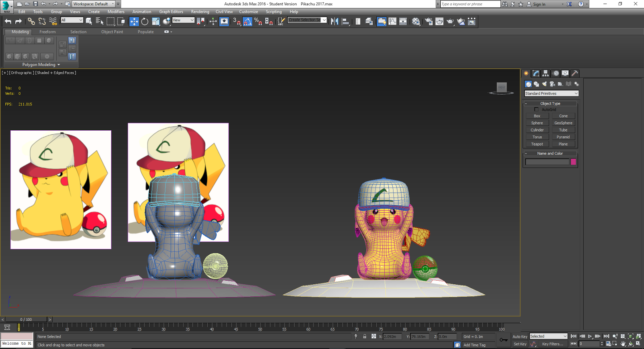
Task: Click the Torus button
Action: 537,137
